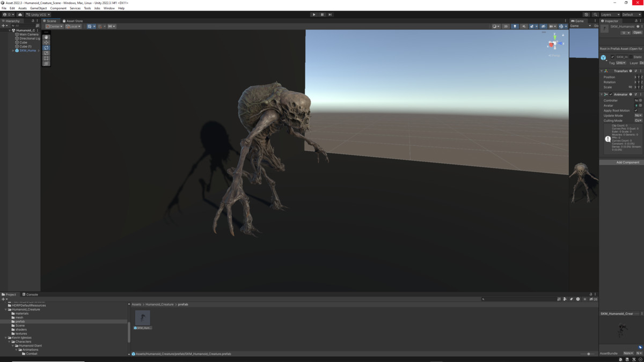Open the File menu
This screenshot has width=644, height=362.
click(x=4, y=8)
